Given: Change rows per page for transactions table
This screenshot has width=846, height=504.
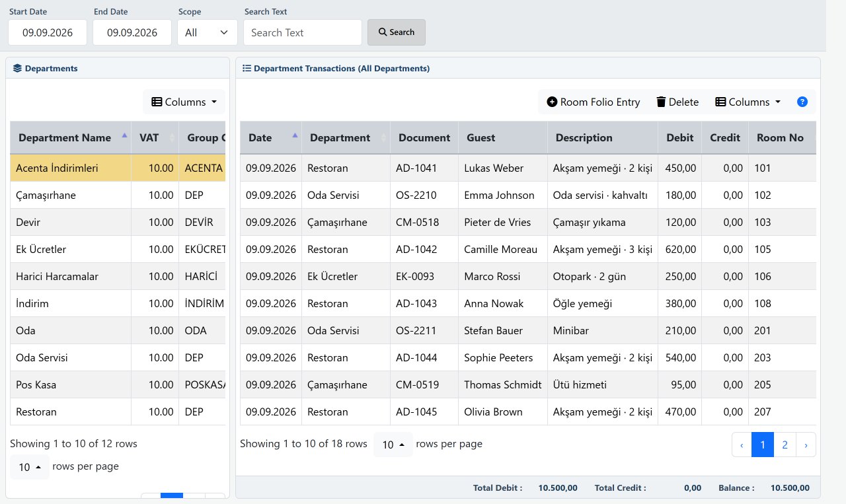Looking at the screenshot, I should 393,445.
